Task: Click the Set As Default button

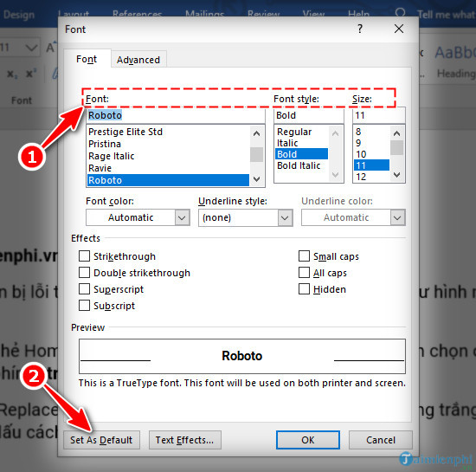Action: point(101,440)
